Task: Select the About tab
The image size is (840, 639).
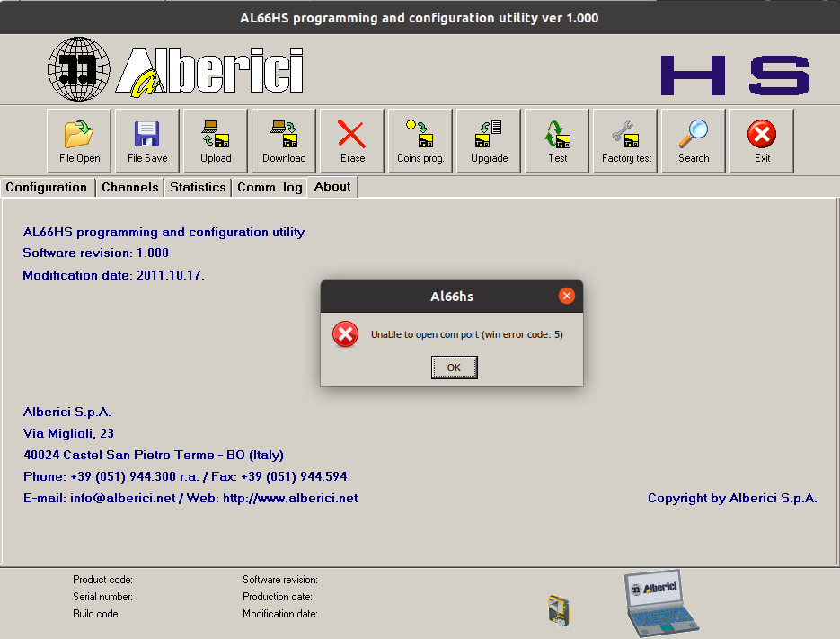Action: click(x=332, y=187)
